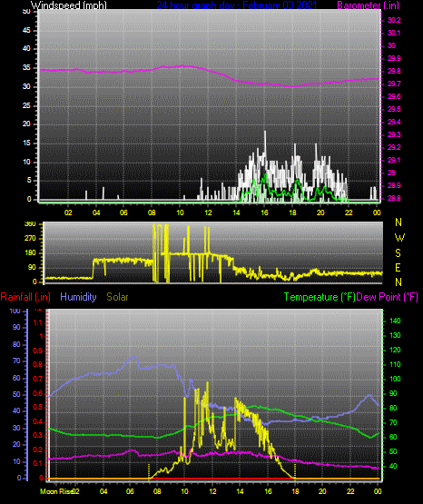This screenshot has width=423, height=504.
Task: Click the 'Solar' legend label
Action: (118, 297)
